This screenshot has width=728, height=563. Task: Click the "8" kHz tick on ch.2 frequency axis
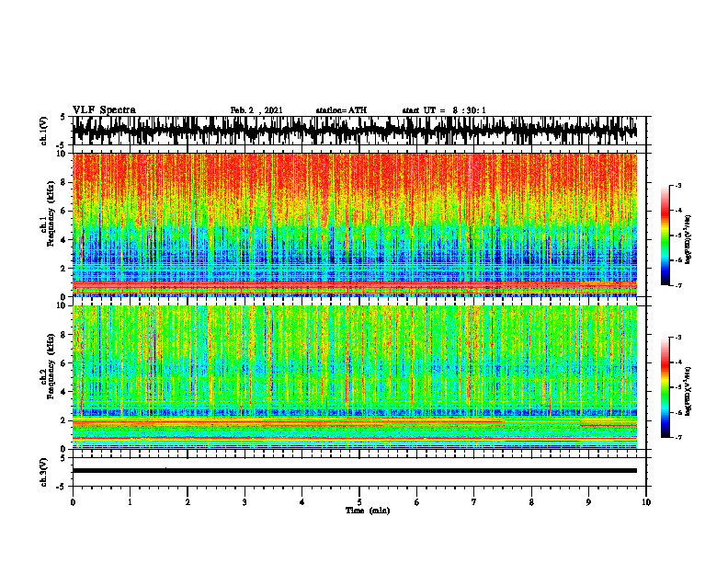pyautogui.click(x=63, y=335)
